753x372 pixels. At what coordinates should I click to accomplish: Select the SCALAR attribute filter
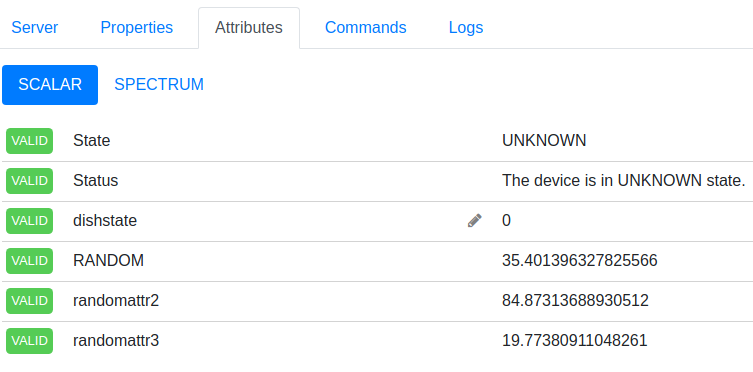pos(50,84)
